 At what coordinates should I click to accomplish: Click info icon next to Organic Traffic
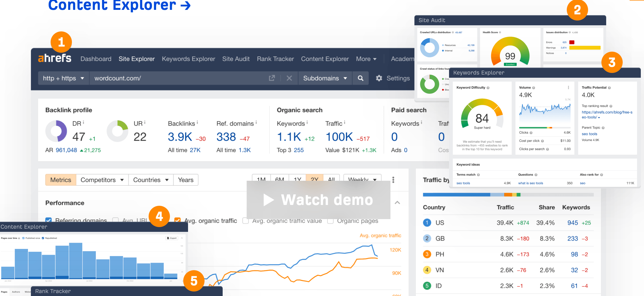345,122
